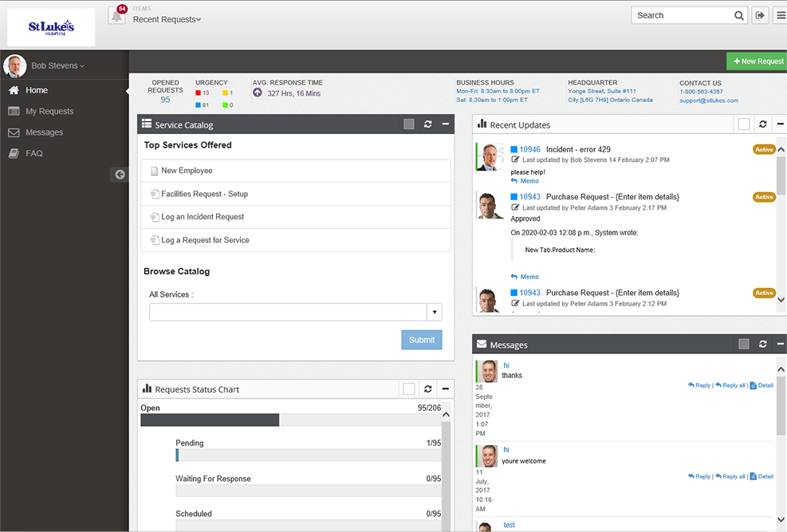Viewport: 787px width, 532px height.
Task: Refresh the Service Catalog panel
Action: pyautogui.click(x=427, y=124)
